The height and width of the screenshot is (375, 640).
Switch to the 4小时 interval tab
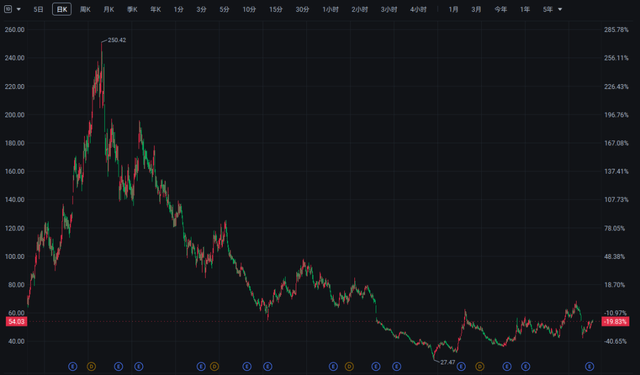coord(418,9)
